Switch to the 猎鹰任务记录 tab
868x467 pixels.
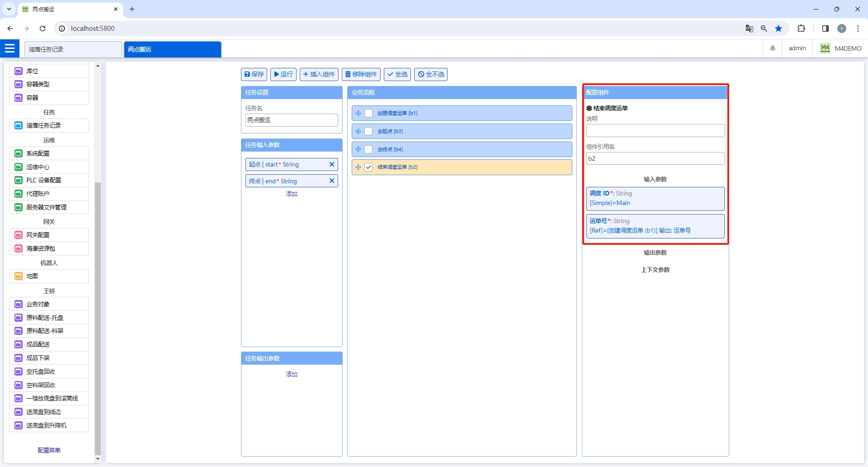pyautogui.click(x=73, y=49)
